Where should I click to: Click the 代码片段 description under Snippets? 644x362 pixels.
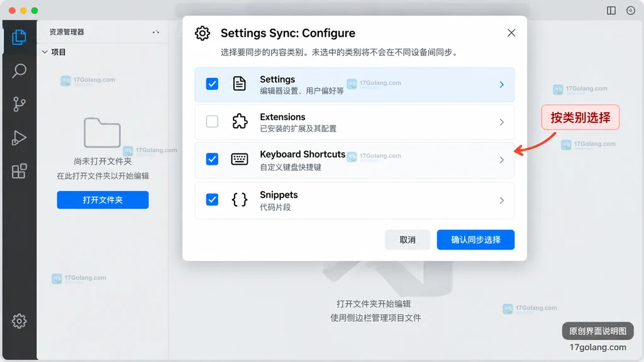pyautogui.click(x=275, y=207)
